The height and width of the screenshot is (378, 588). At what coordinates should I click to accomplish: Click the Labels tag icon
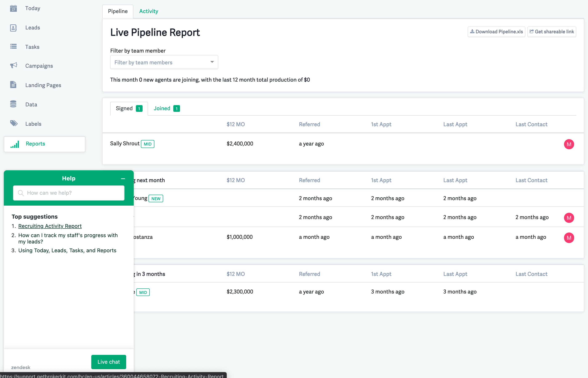[x=14, y=123]
